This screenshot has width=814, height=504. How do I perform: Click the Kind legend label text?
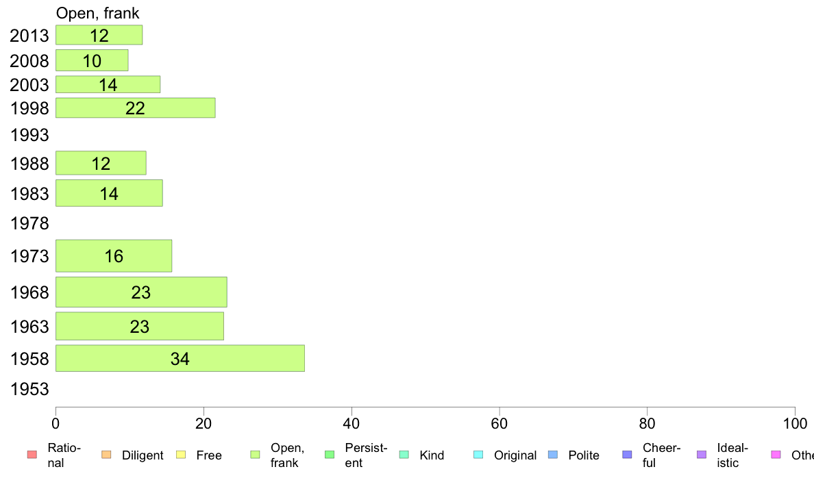click(432, 455)
